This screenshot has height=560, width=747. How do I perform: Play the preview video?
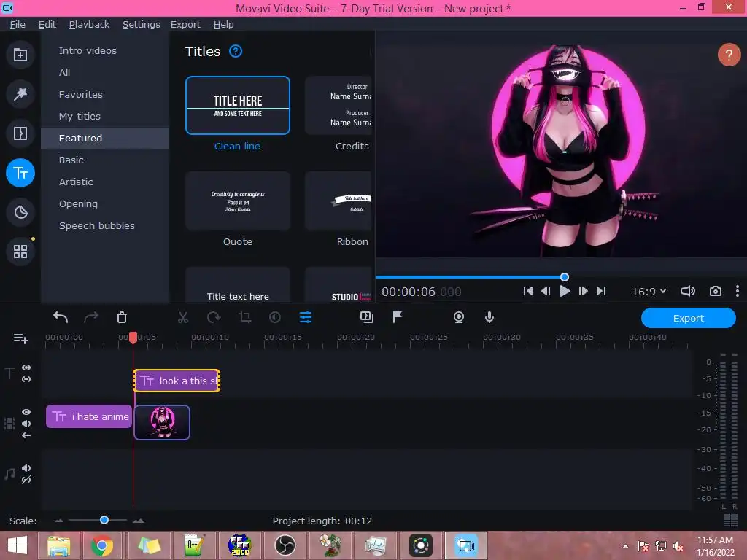click(565, 291)
